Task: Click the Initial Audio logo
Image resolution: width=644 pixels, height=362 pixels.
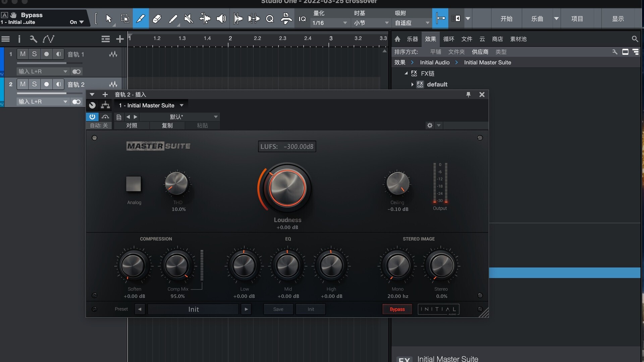Action: tap(438, 309)
